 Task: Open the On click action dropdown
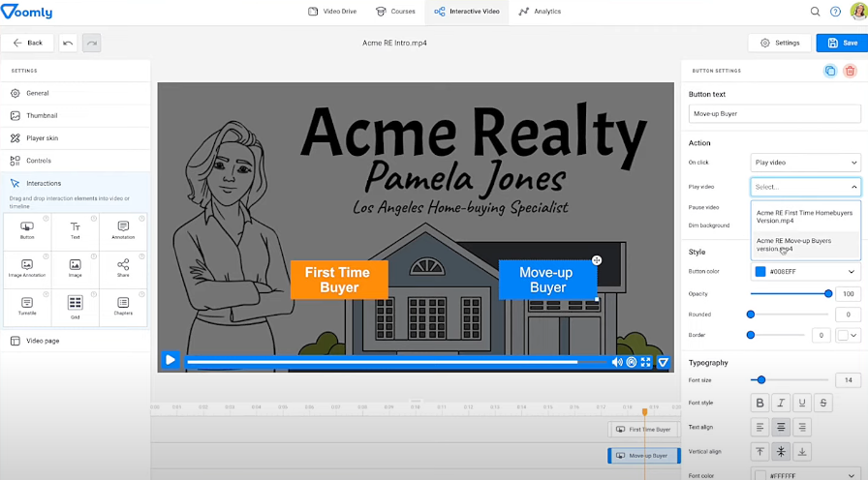[805, 164]
